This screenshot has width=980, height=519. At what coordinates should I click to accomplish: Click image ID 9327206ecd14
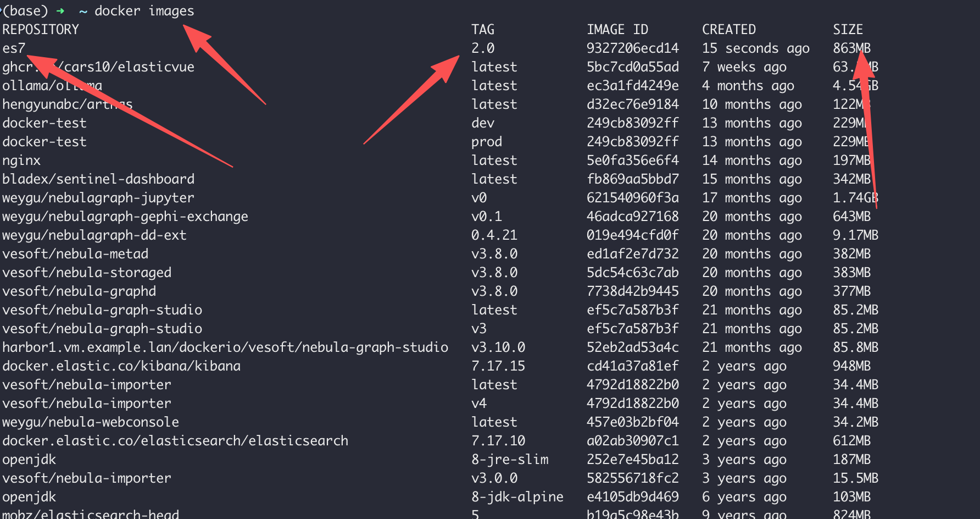[x=633, y=48]
